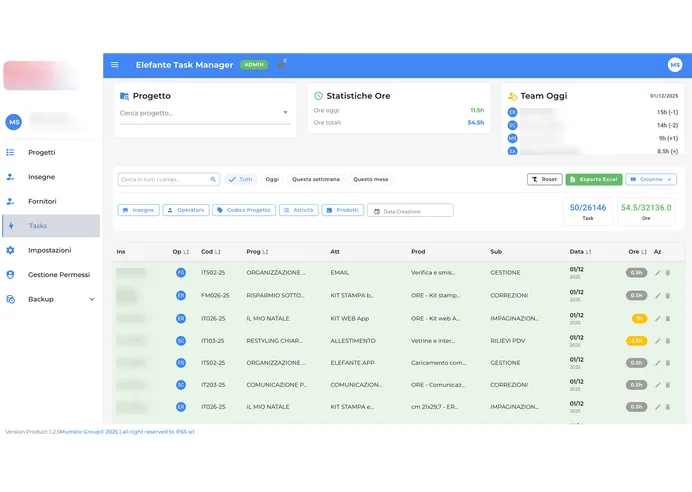Click the Impostazioni gear icon in sidebar
The image size is (692, 492).
[10, 250]
